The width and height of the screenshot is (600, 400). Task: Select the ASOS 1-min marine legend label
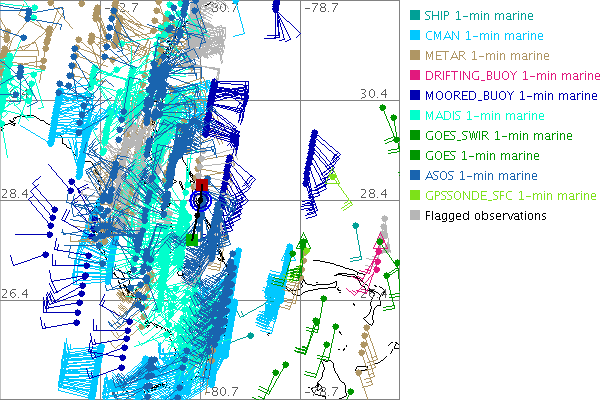pos(476,176)
